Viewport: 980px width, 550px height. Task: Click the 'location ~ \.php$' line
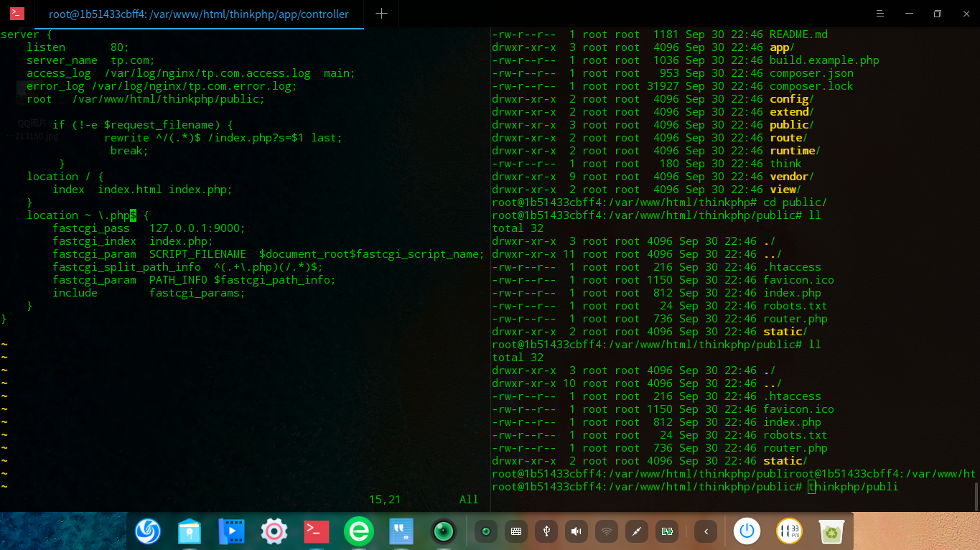(88, 215)
